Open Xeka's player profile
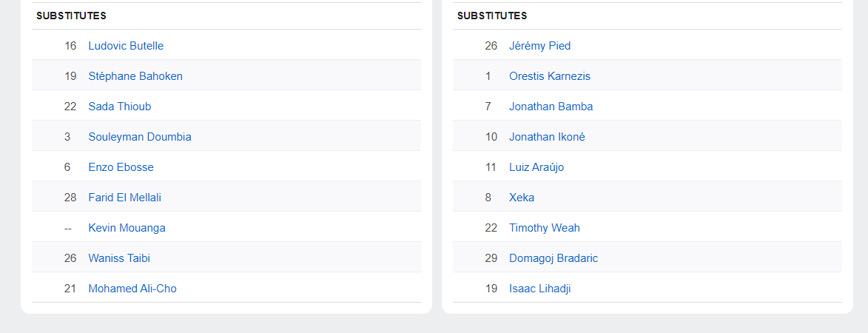The height and width of the screenshot is (333, 868). point(522,198)
